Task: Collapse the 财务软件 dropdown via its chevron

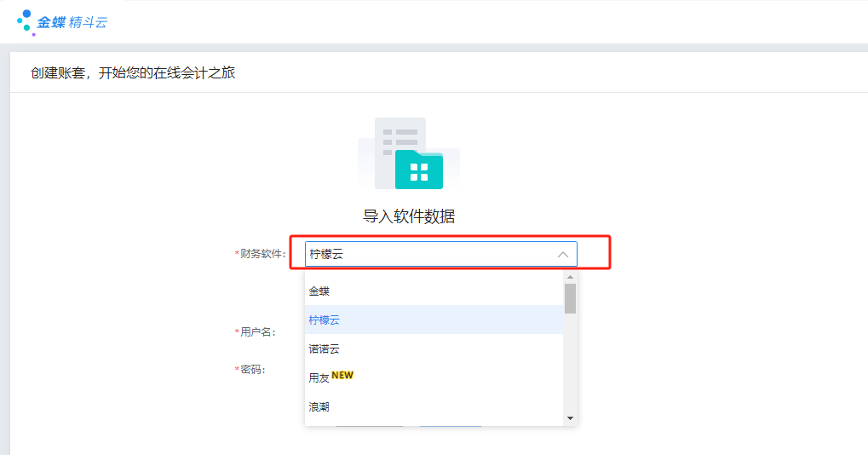Action: pyautogui.click(x=563, y=255)
